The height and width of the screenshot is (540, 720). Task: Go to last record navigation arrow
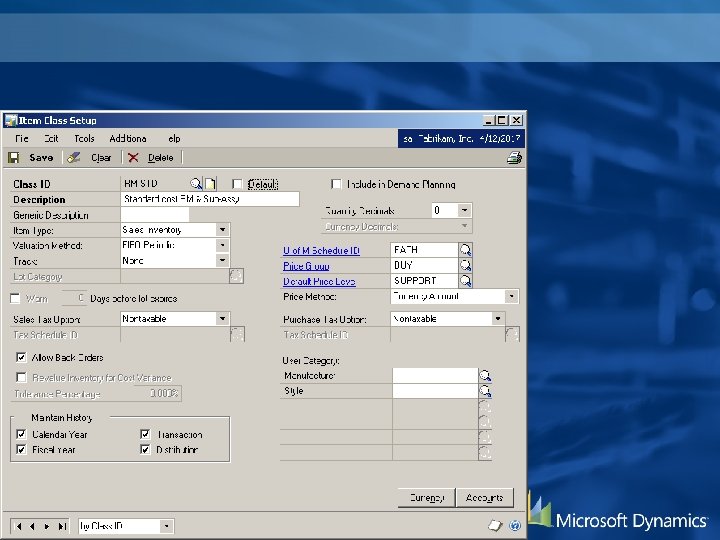pos(62,526)
